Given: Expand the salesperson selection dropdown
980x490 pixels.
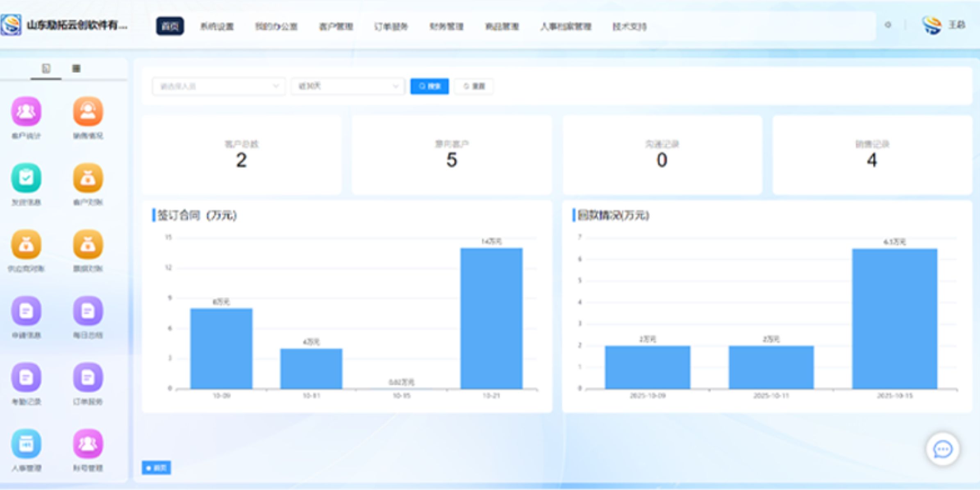Looking at the screenshot, I should pyautogui.click(x=218, y=86).
